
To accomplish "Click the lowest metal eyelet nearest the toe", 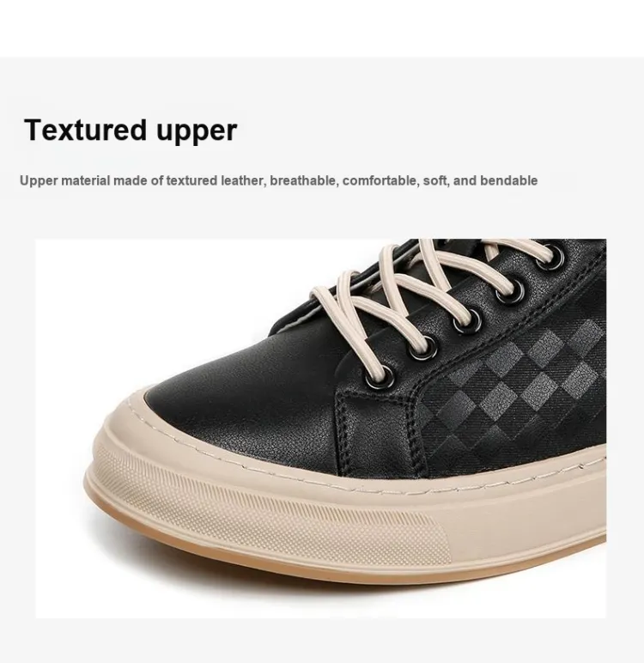I will pyautogui.click(x=380, y=377).
